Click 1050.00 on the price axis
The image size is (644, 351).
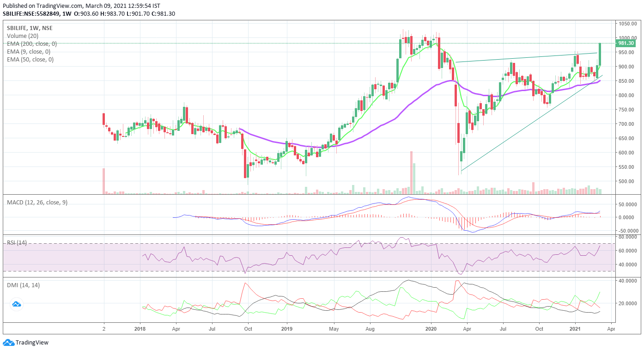627,24
